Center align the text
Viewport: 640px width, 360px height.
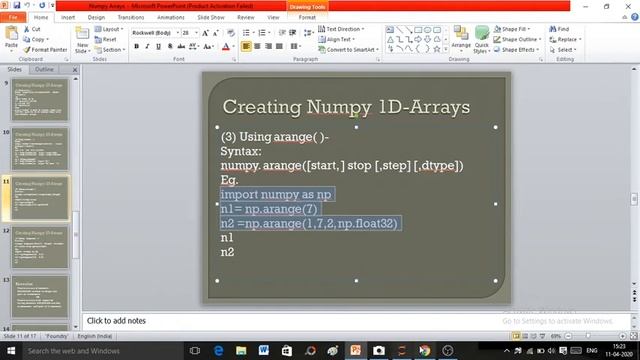[x=257, y=46]
